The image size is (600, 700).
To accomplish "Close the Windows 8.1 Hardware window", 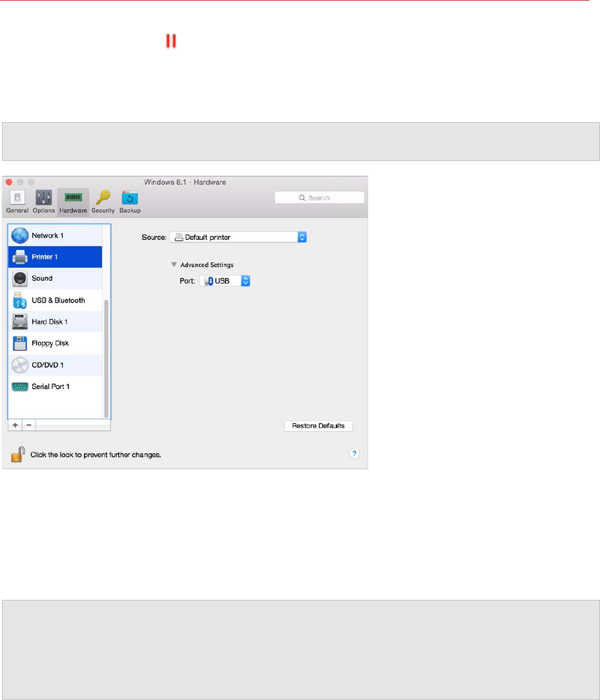I will pyautogui.click(x=9, y=182).
